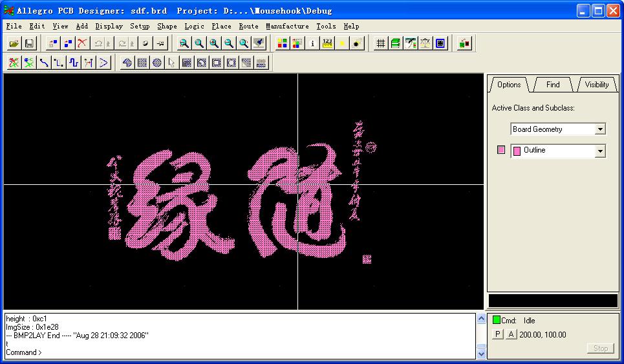
Task: Choose the Delay Tune wave icon
Action: pyautogui.click(x=74, y=63)
